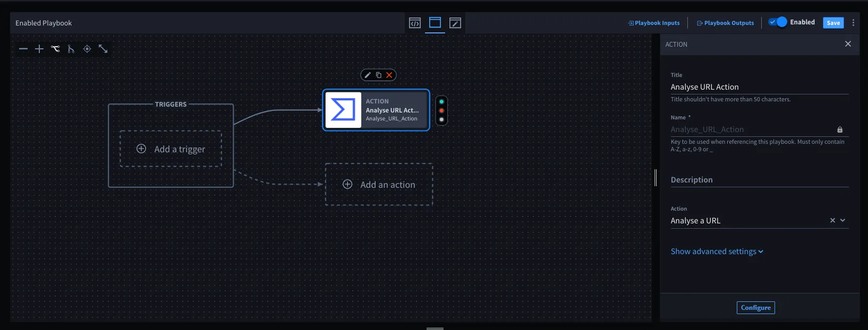Duplicate the action node with the copy icon
Image resolution: width=868 pixels, height=330 pixels.
(379, 75)
